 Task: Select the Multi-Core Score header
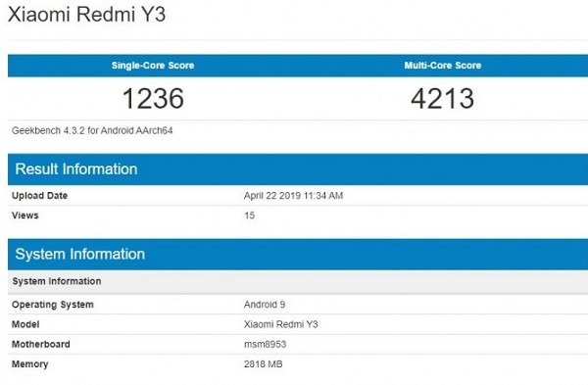pyautogui.click(x=443, y=66)
